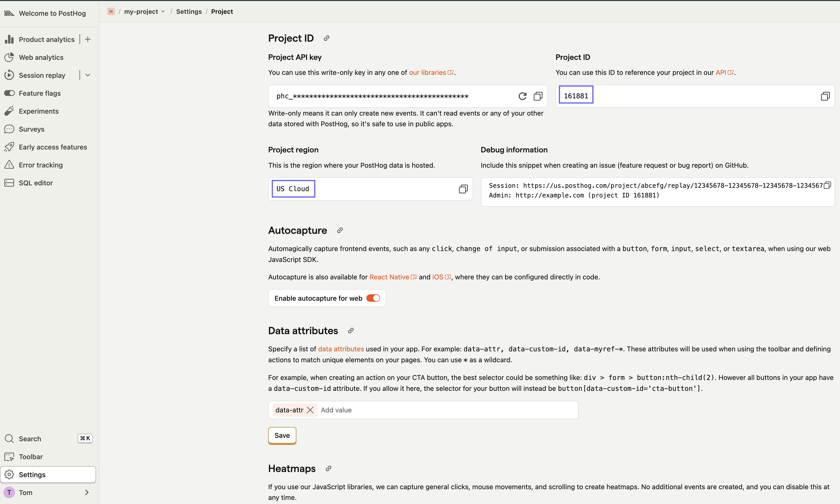The height and width of the screenshot is (504, 840).
Task: Follow the React Native docs link
Action: 389,277
